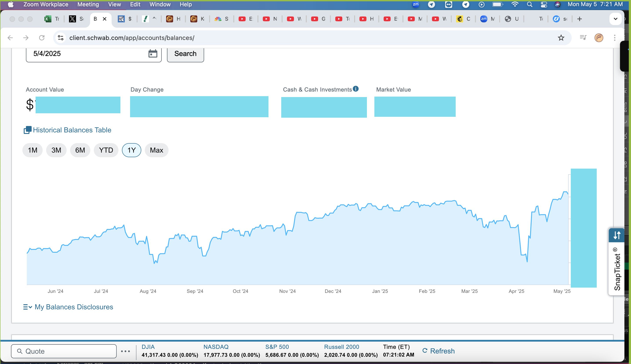Open the Meeting menu in menu bar

(x=88, y=4)
